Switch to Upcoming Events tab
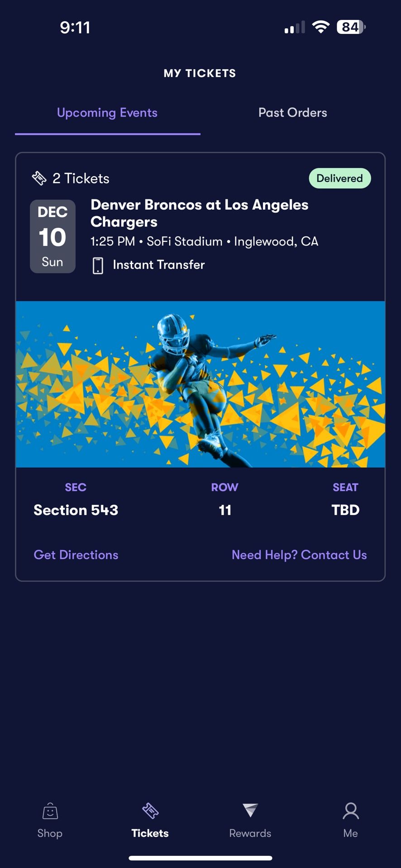Viewport: 401px width, 868px height. pyautogui.click(x=107, y=113)
